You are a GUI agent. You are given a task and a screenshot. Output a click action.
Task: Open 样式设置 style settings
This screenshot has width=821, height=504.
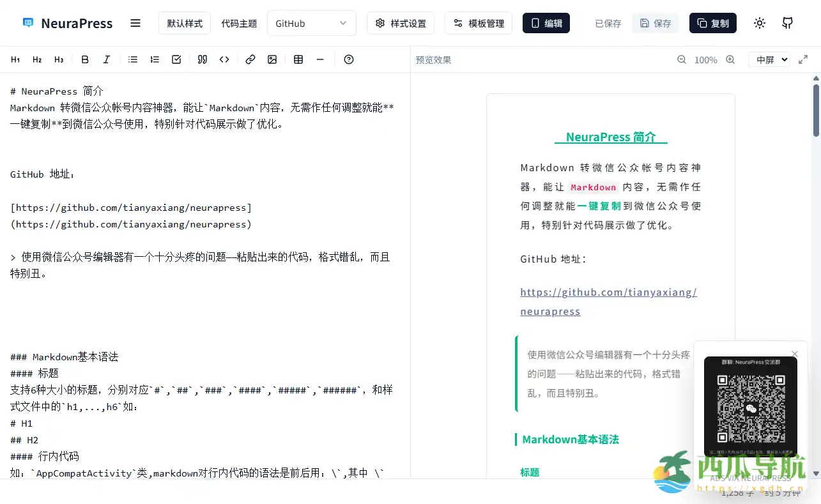[401, 22]
